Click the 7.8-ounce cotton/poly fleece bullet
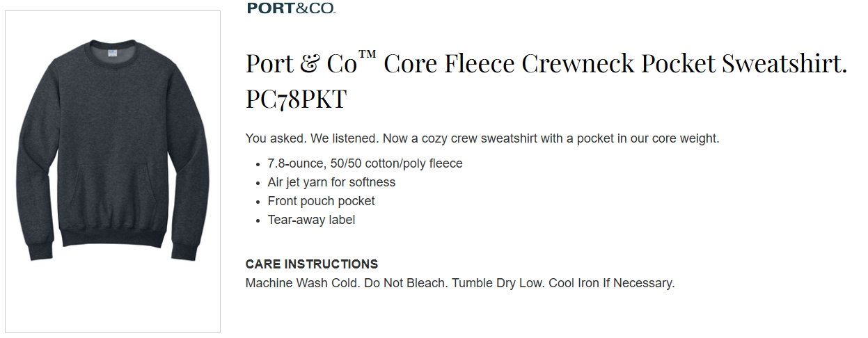The width and height of the screenshot is (868, 338). (365, 164)
